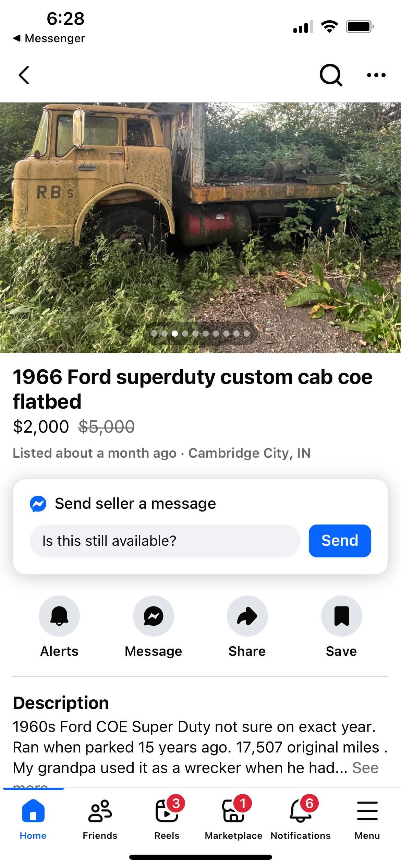This screenshot has height=868, width=401.
Task: Return to Messenger via status bar link
Action: pos(49,38)
